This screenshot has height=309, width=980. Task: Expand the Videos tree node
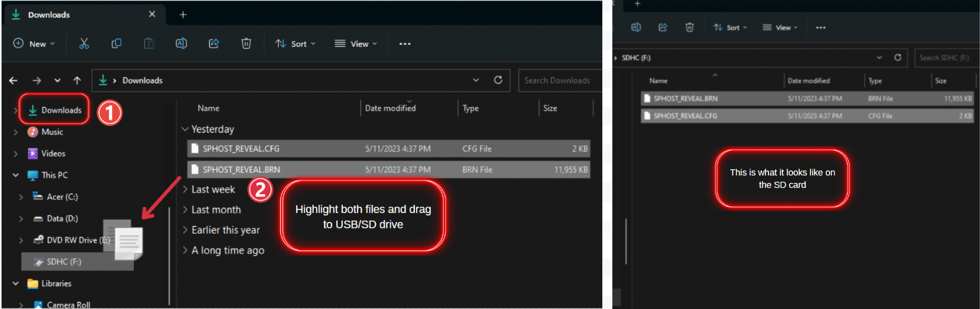coord(15,154)
